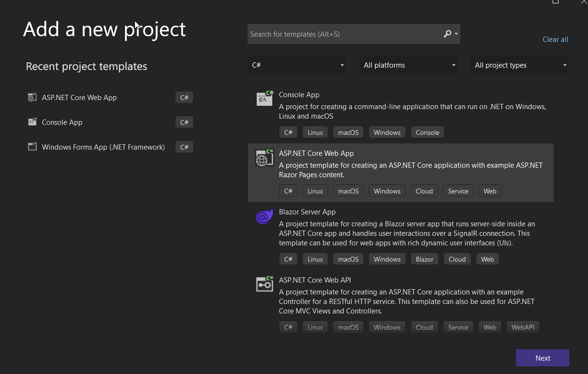Choose recent Console App template entry
588x374 pixels.
click(x=62, y=122)
